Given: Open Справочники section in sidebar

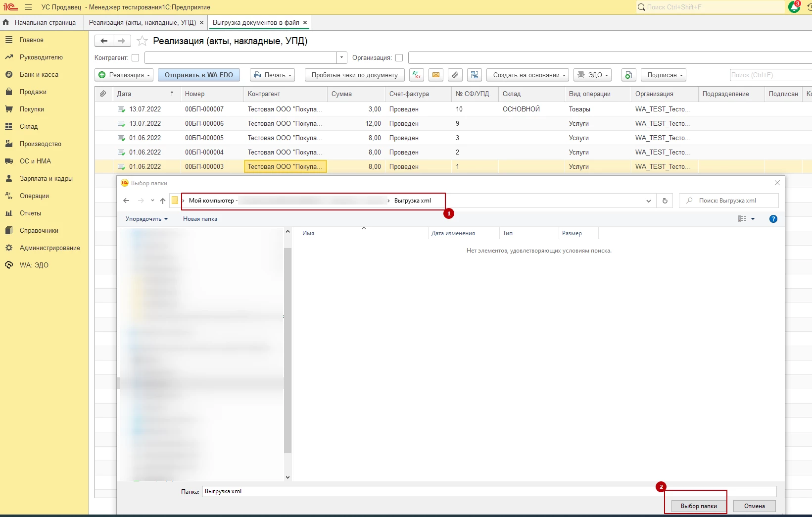Looking at the screenshot, I should pyautogui.click(x=39, y=230).
